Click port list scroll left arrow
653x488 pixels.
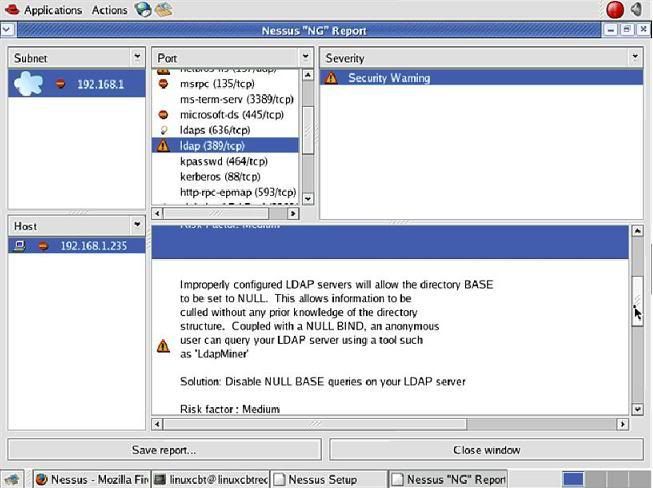click(x=157, y=213)
